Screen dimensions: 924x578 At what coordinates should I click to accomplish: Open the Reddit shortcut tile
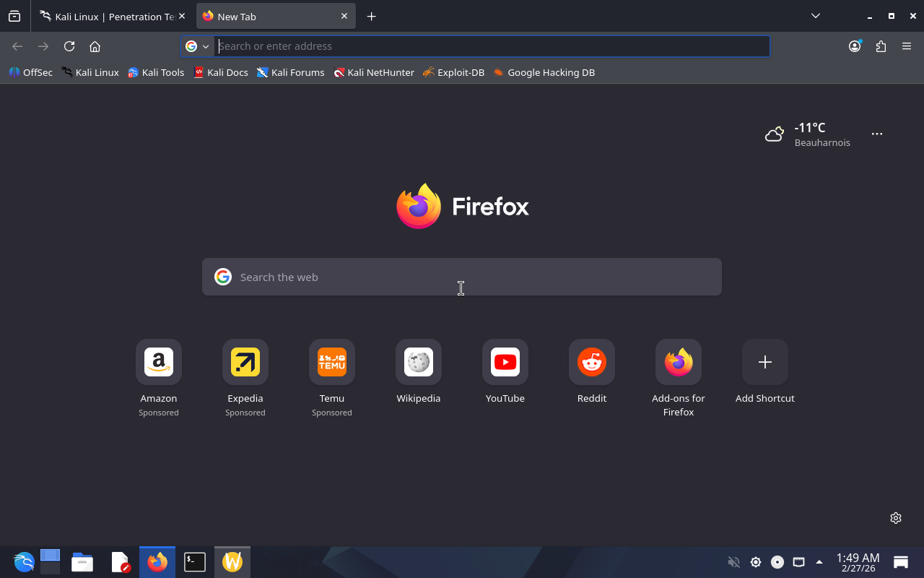pyautogui.click(x=591, y=362)
